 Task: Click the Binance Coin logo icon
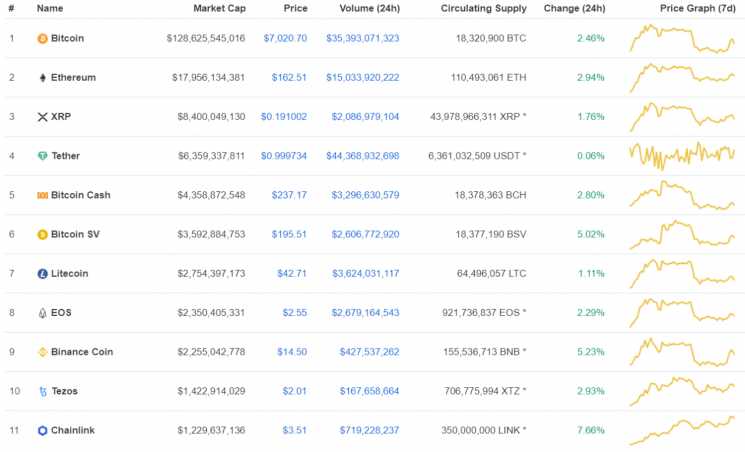coord(42,352)
